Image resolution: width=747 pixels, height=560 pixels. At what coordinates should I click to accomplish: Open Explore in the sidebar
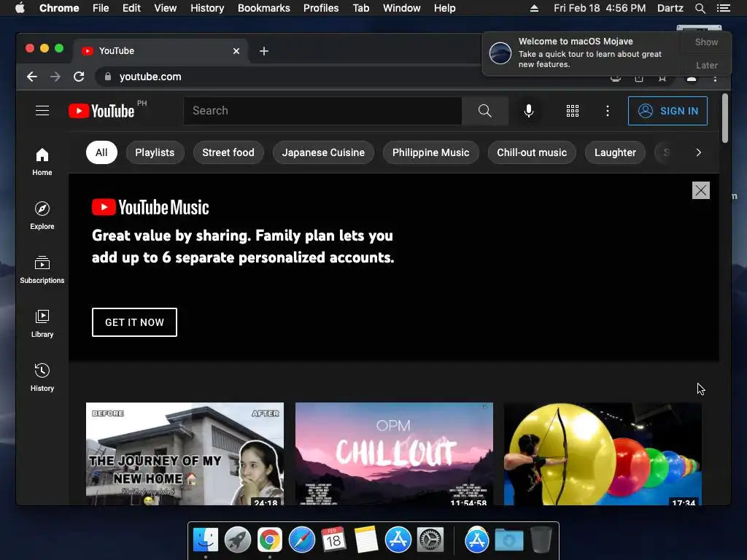[x=42, y=216]
